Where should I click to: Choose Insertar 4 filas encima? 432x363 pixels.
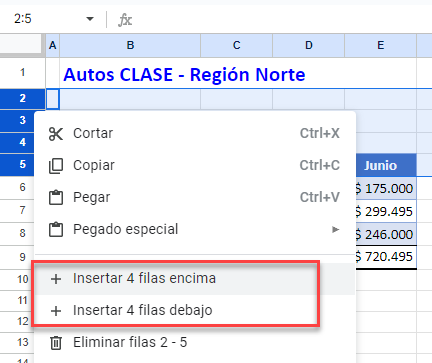195,278
